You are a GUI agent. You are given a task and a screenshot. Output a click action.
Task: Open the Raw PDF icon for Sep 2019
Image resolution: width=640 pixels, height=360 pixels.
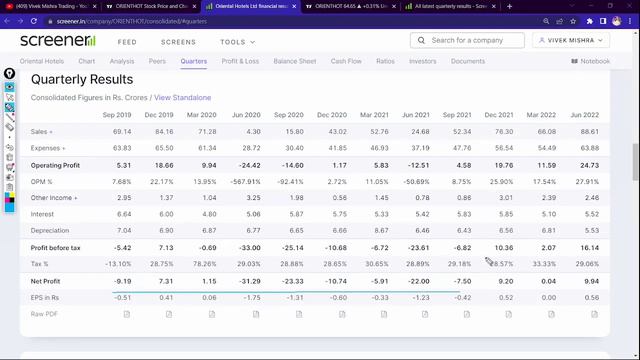[127, 314]
